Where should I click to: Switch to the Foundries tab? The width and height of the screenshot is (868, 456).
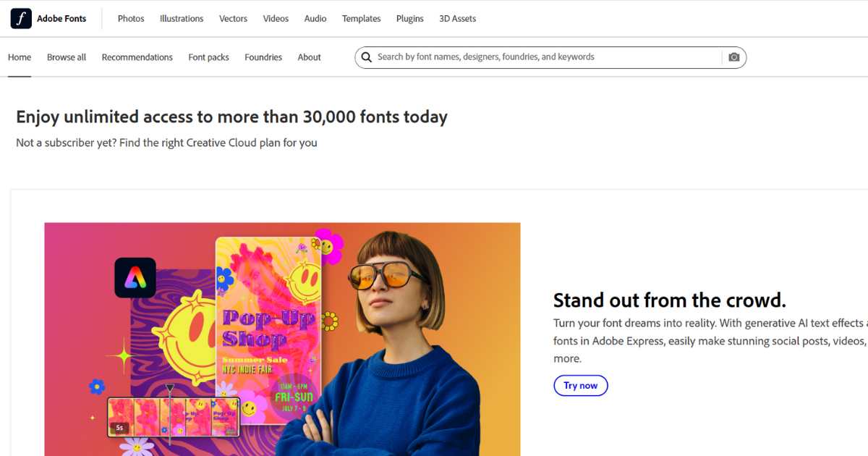coord(263,57)
